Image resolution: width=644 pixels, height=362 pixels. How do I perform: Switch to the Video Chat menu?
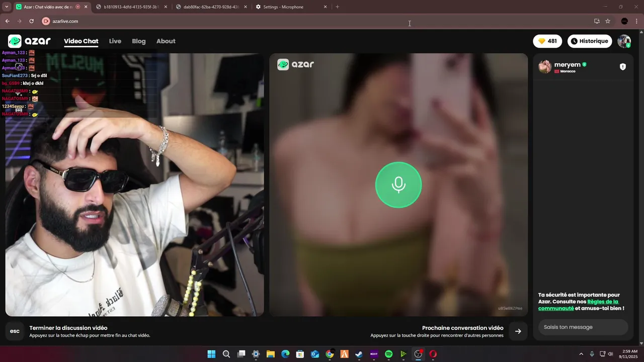click(x=81, y=41)
